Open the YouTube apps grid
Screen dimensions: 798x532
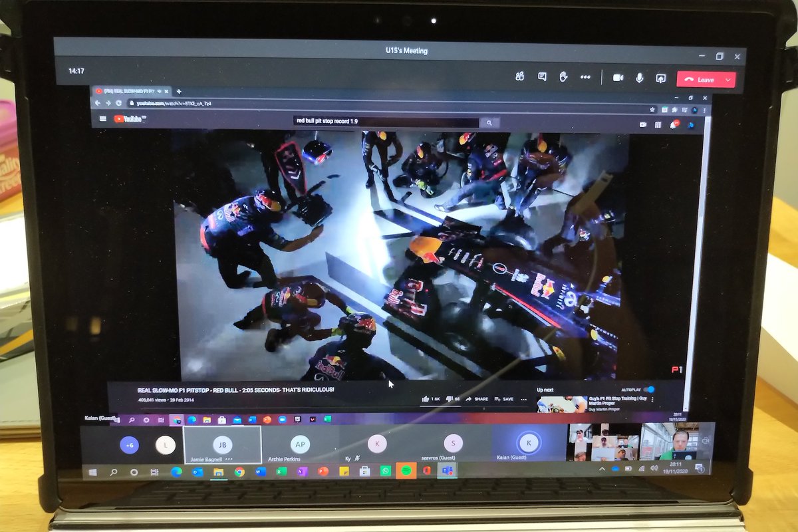click(658, 124)
